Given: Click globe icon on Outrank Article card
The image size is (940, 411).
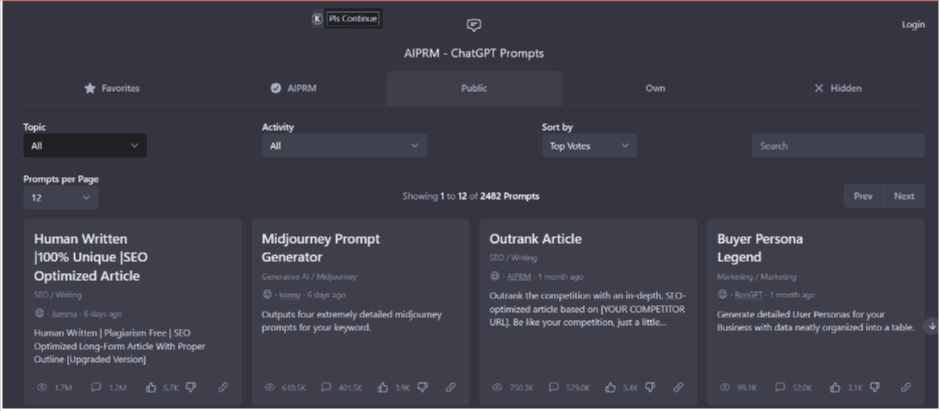Looking at the screenshot, I should pyautogui.click(x=495, y=276).
